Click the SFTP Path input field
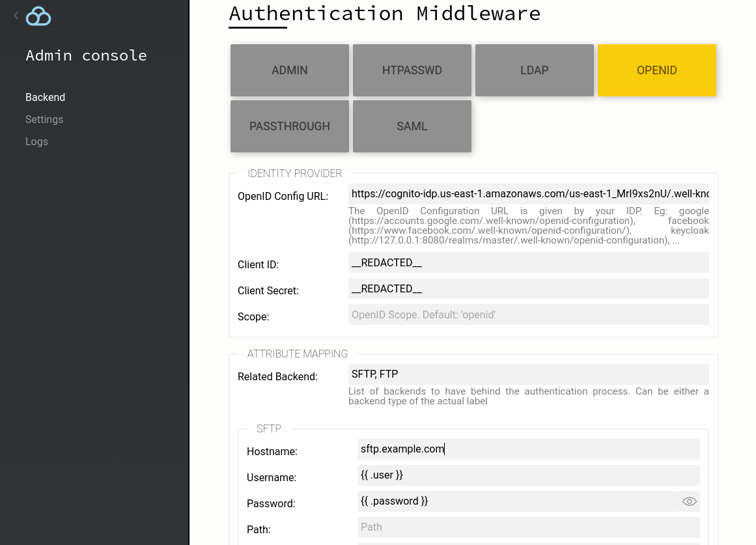756x545 pixels. click(529, 527)
